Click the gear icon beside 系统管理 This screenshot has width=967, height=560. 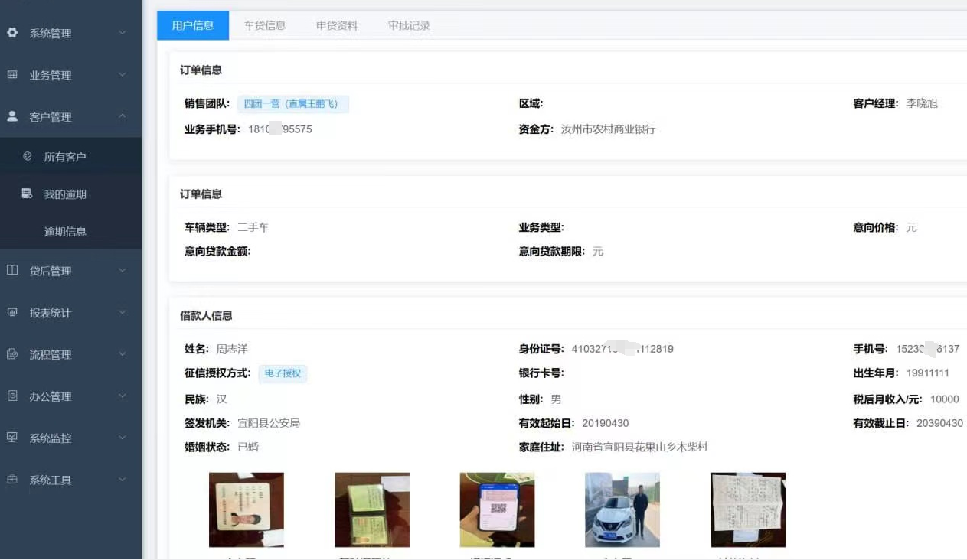(x=12, y=33)
